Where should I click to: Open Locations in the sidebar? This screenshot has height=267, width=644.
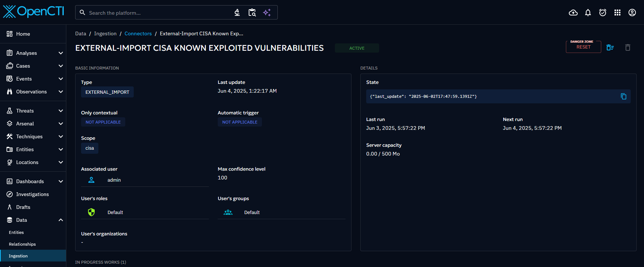tap(33, 162)
